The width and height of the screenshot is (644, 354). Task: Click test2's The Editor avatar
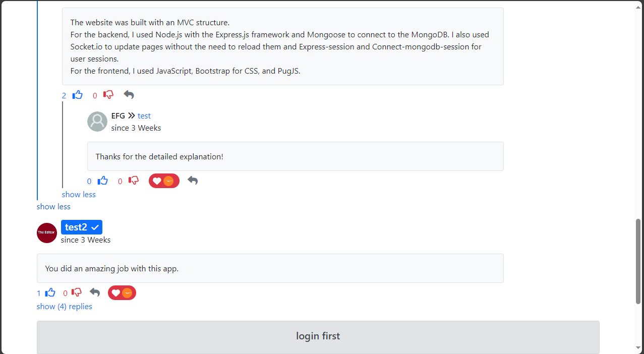[x=47, y=232]
